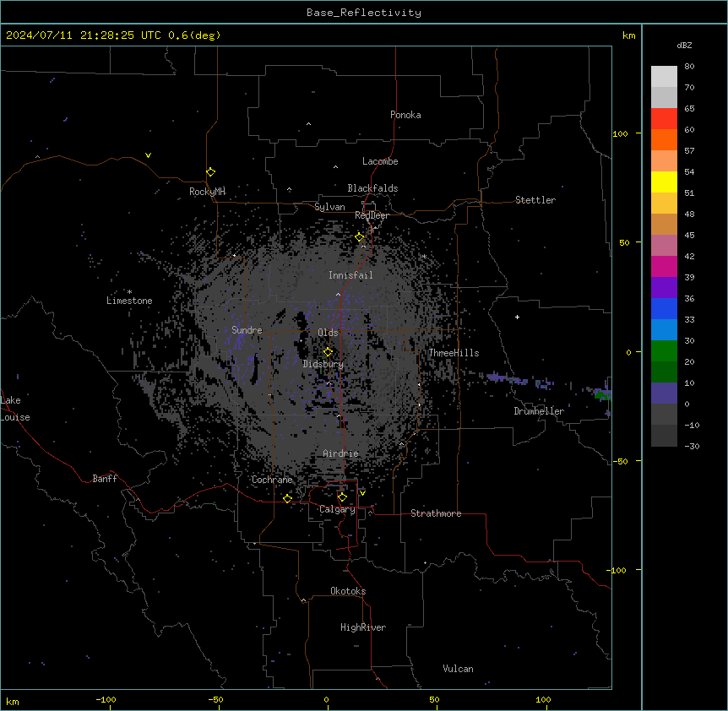
Task: Click the Base_Reflectivity title
Action: point(364,13)
